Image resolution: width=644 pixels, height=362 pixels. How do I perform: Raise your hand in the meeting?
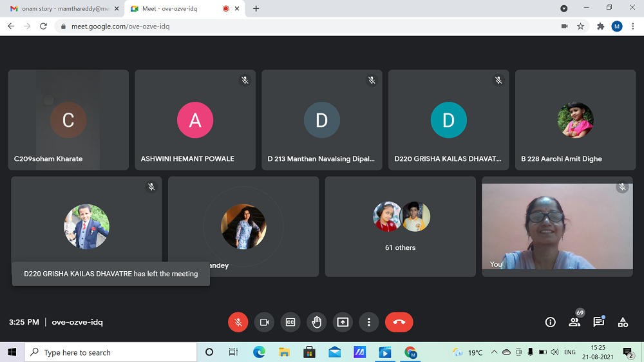pos(316,322)
